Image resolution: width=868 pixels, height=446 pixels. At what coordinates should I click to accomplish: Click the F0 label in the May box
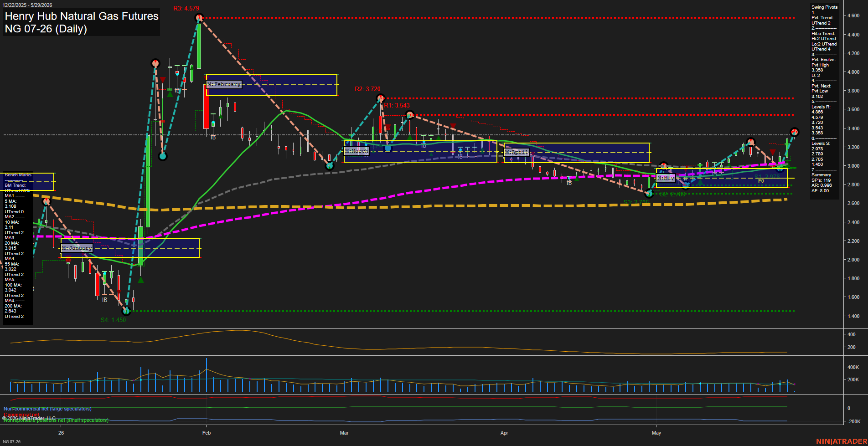point(761,181)
